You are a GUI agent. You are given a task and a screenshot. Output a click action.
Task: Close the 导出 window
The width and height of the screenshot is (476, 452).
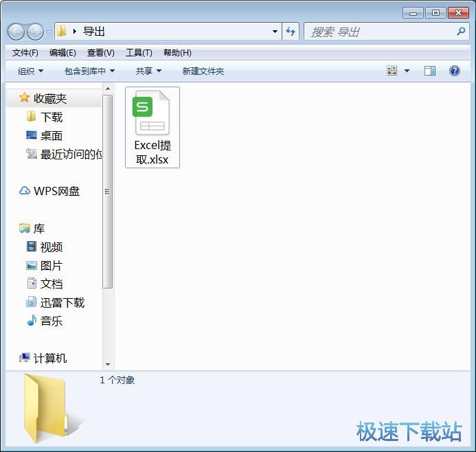point(458,13)
